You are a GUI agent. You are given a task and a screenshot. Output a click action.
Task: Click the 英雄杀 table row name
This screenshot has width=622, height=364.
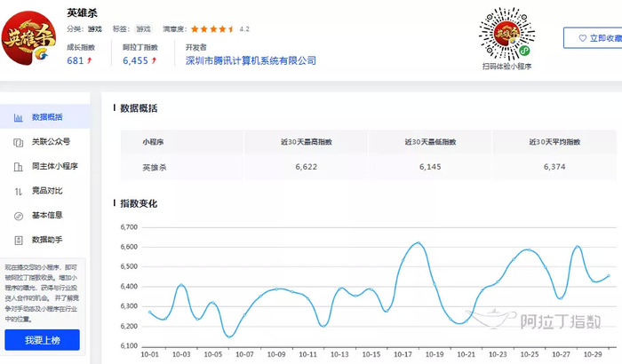point(155,167)
